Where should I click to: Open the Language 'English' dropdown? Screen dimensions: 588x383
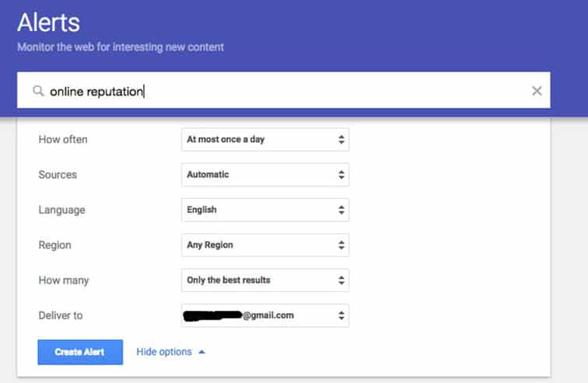click(264, 210)
